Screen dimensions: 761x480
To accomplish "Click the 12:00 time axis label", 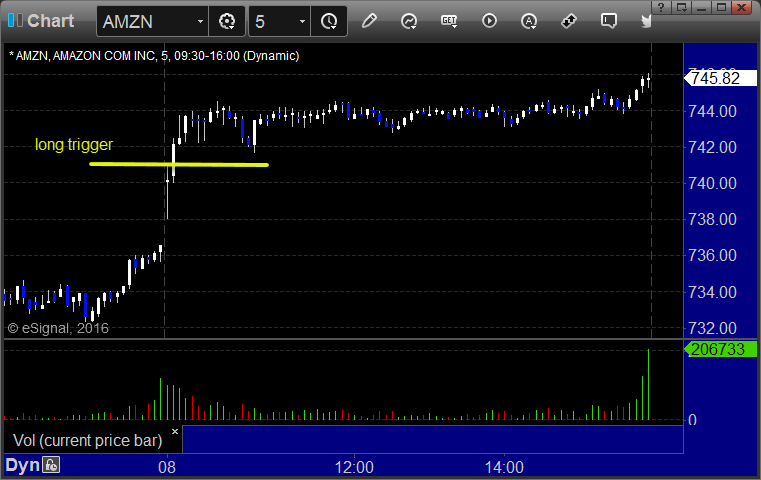I will click(354, 467).
